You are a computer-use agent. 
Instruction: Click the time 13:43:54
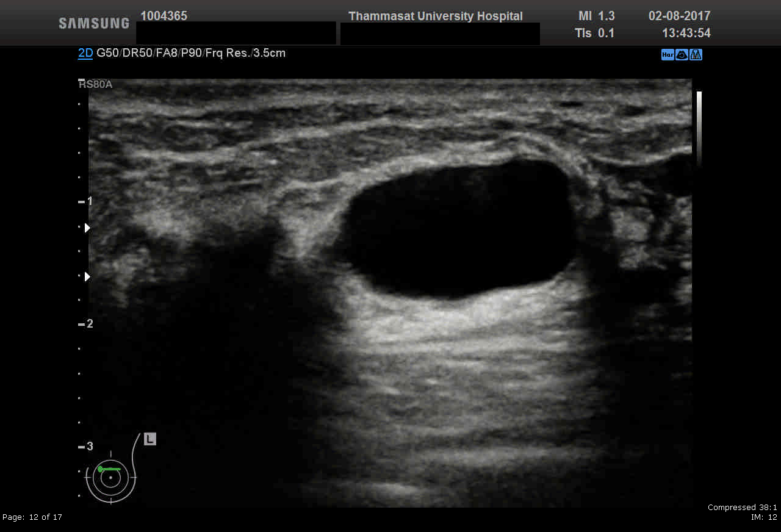[x=686, y=33]
